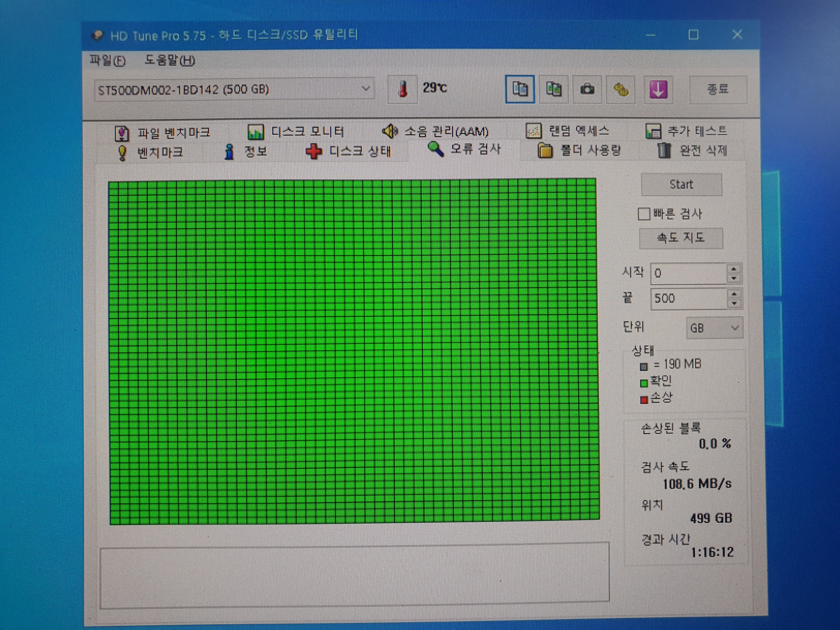Click the 끝 end position field

point(689,299)
